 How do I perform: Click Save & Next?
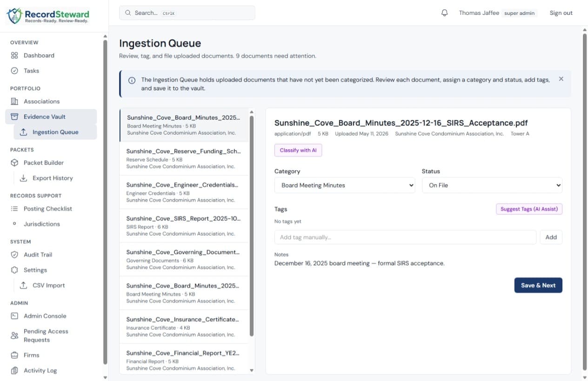538,285
